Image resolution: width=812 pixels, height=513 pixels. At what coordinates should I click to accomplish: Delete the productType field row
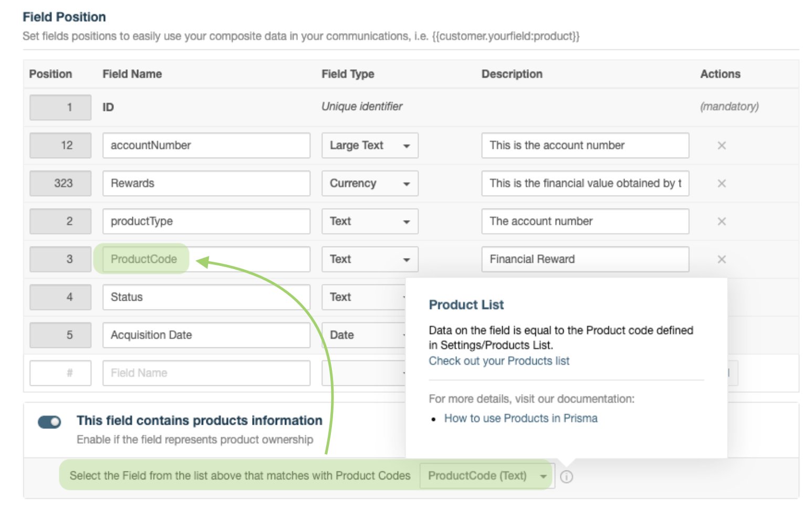pos(722,221)
